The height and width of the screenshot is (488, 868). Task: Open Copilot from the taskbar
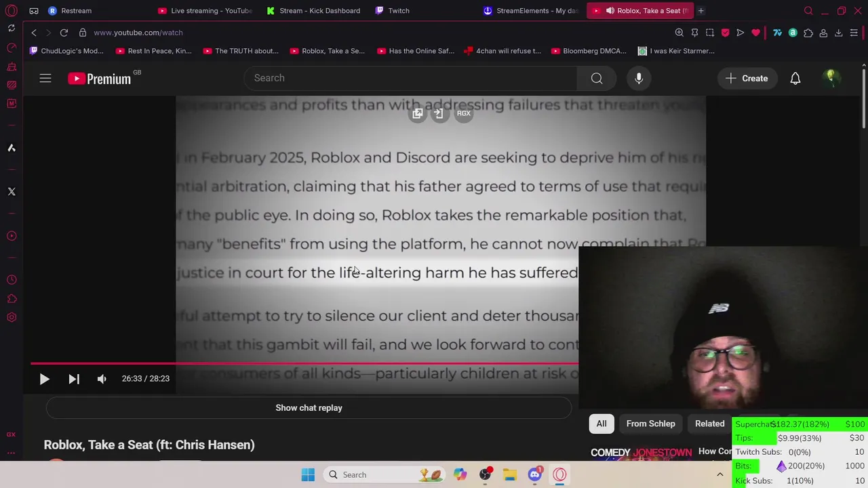[460, 475]
